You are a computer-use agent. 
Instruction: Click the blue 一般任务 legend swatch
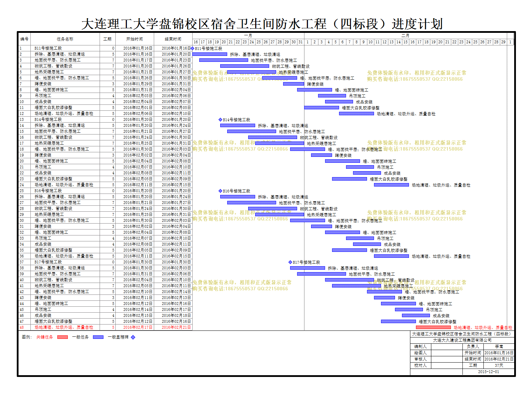click(98, 337)
